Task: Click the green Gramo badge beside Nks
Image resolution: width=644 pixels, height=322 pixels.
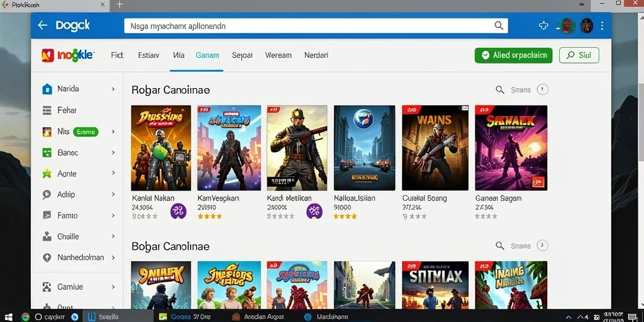Action: 86,132
